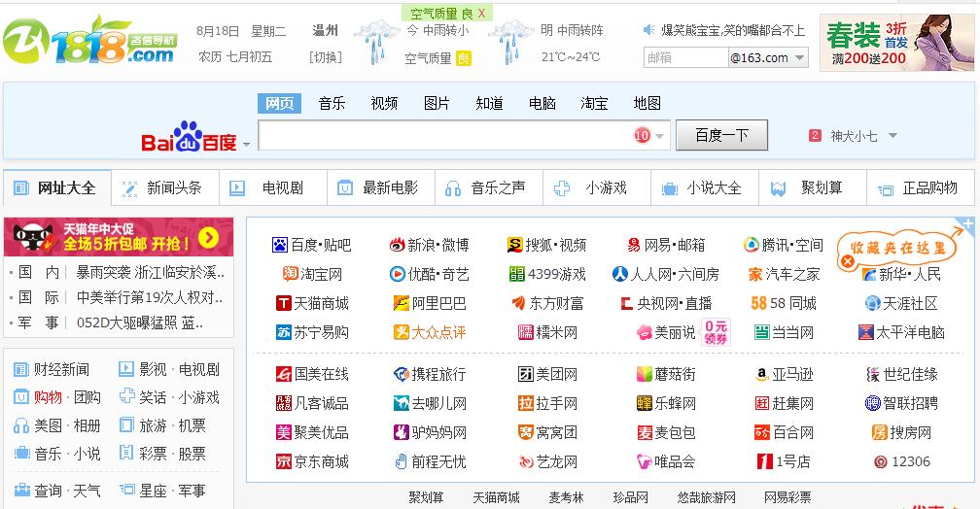The height and width of the screenshot is (509, 980).
Task: Select the 视频 search tab
Action: [384, 103]
